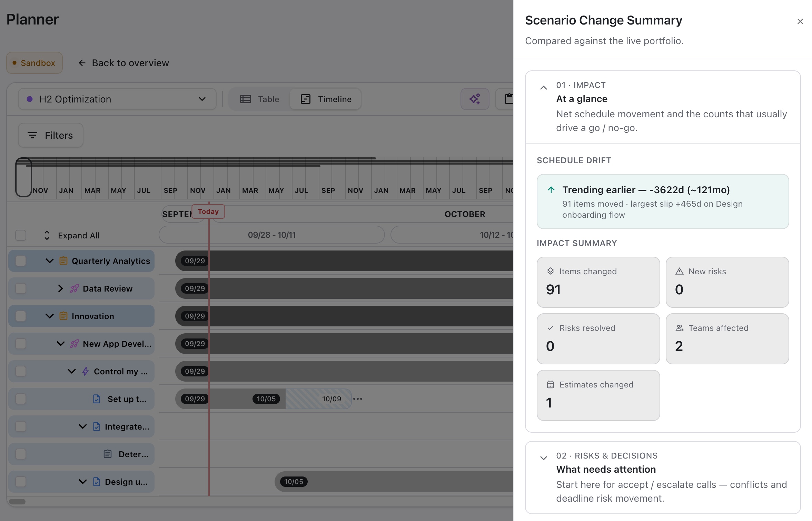This screenshot has height=521, width=812.
Task: Expand the Data Review row chevron
Action: point(61,288)
